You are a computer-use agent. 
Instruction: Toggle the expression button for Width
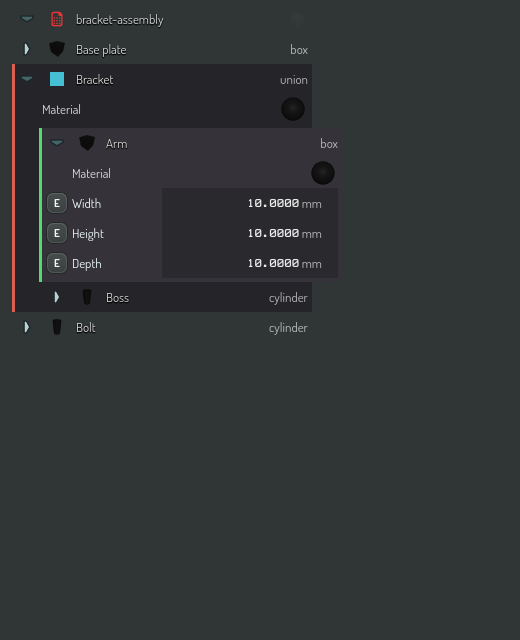57,203
